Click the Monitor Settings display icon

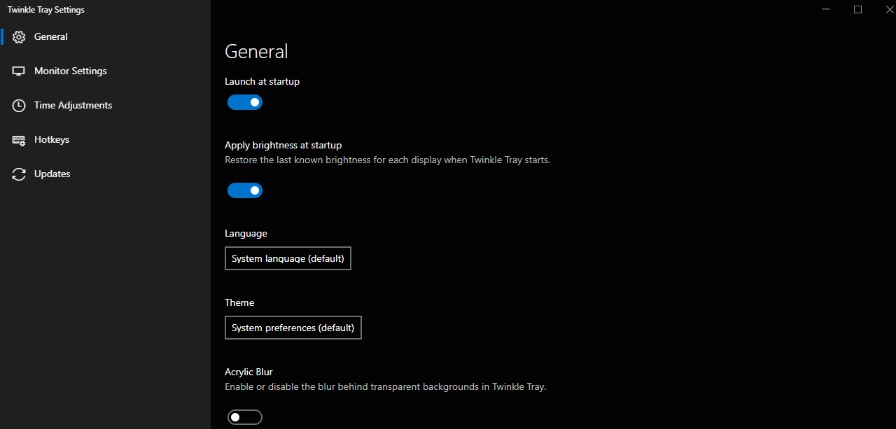coord(19,71)
